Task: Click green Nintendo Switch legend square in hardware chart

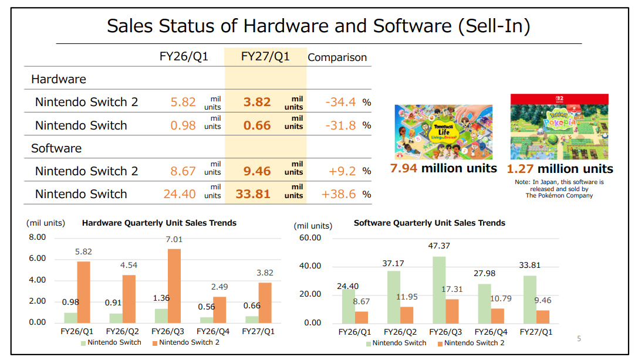Action: [83, 343]
